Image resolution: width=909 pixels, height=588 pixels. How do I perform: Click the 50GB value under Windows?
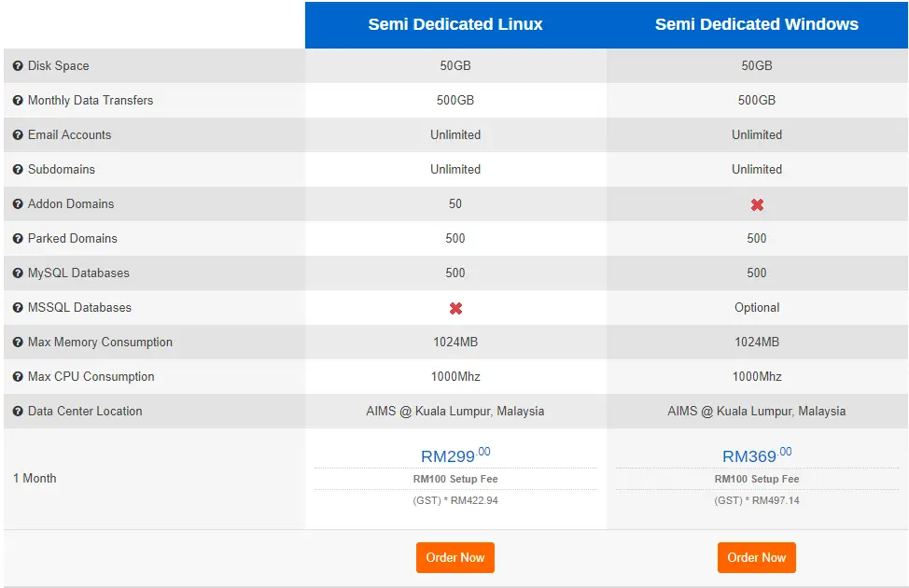757,65
